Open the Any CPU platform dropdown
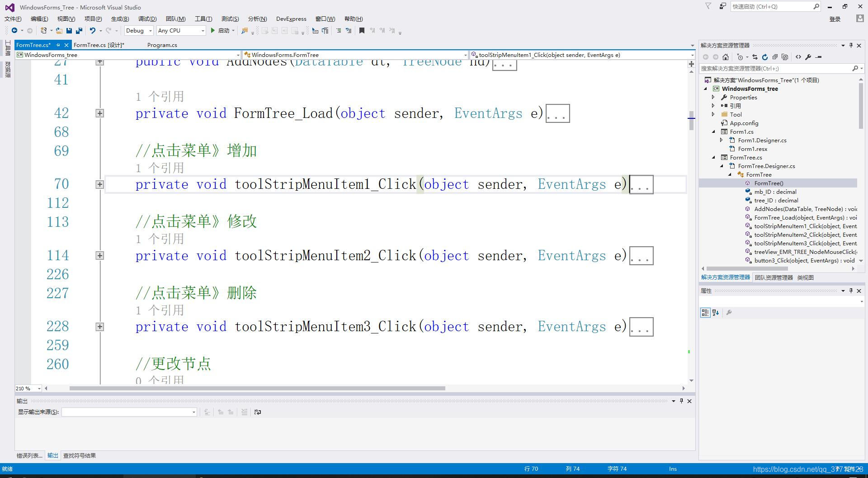Image resolution: width=868 pixels, height=478 pixels. (203, 30)
